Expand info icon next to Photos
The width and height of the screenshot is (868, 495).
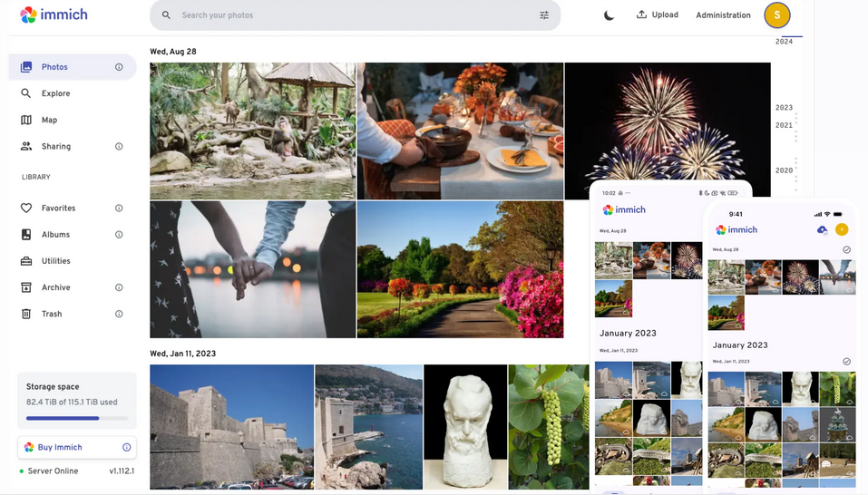[x=119, y=67]
